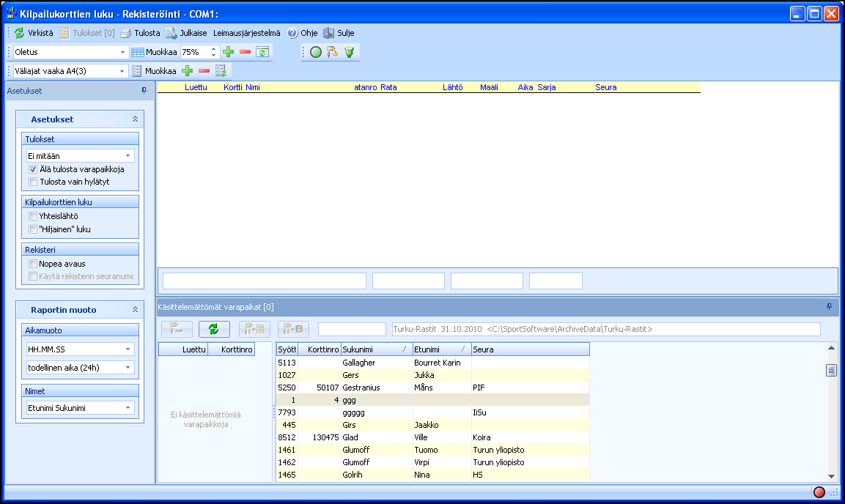Check the Nopea avaus option
This screenshot has height=504, width=845.
[33, 264]
